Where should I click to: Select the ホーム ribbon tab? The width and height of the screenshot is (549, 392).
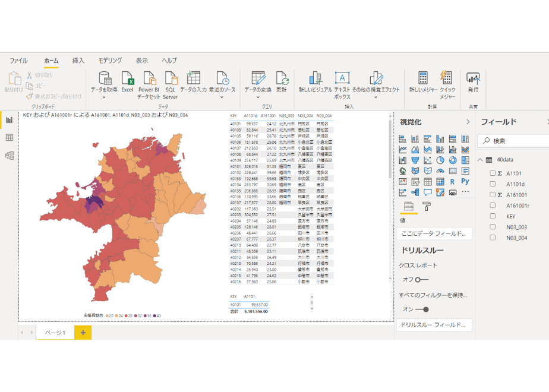[51, 61]
